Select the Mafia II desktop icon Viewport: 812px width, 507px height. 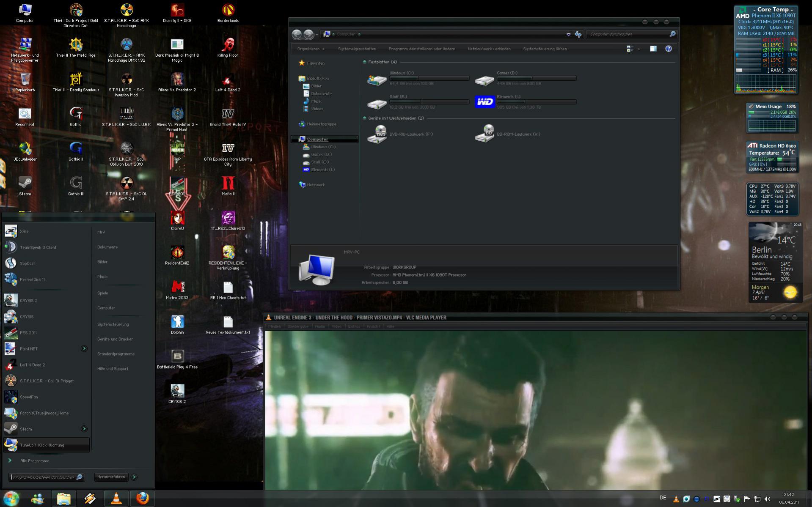coord(228,186)
